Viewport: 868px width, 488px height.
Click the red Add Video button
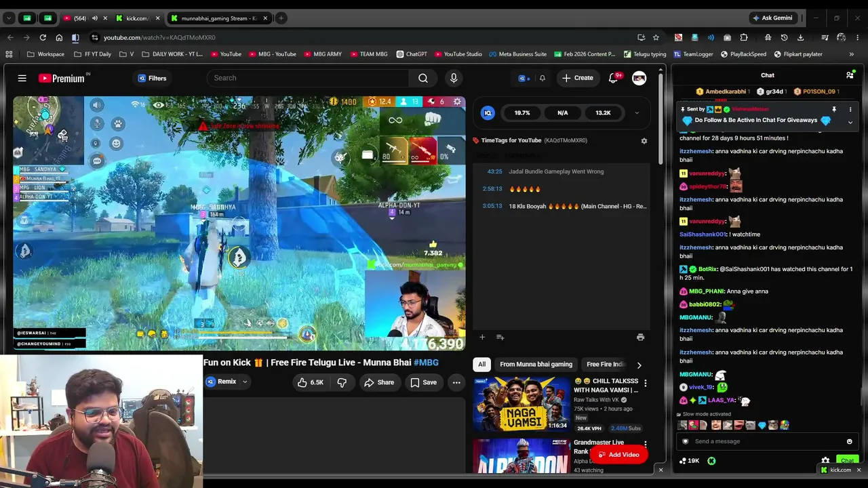click(x=618, y=455)
